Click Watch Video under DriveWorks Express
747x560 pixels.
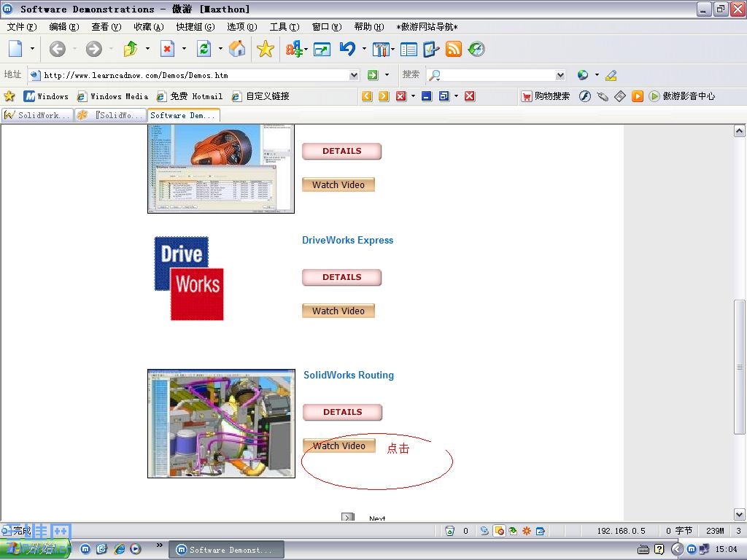[x=338, y=311]
